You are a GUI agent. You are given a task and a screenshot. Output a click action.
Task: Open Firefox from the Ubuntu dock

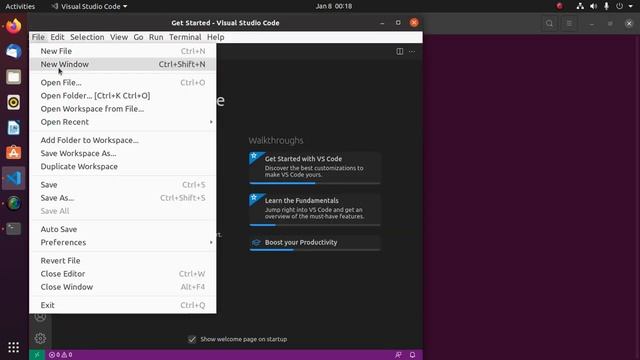pos(13,27)
